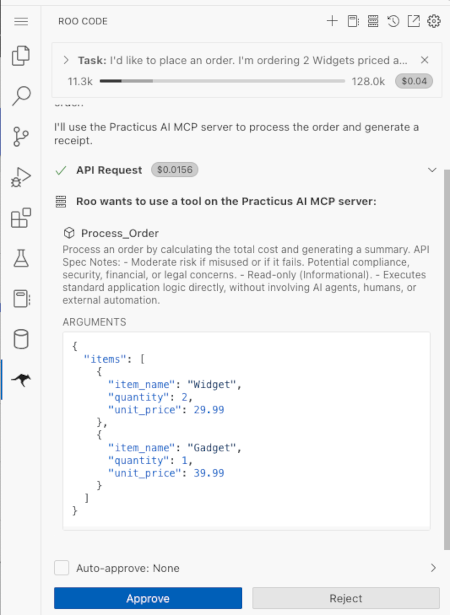Toggle the Auto-approve checkbox
450x615 pixels.
pos(62,568)
